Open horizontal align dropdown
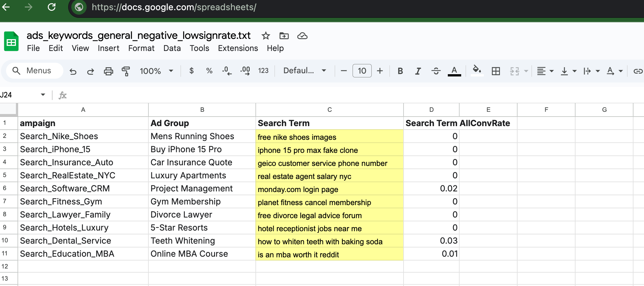This screenshot has width=644, height=286. tap(545, 71)
